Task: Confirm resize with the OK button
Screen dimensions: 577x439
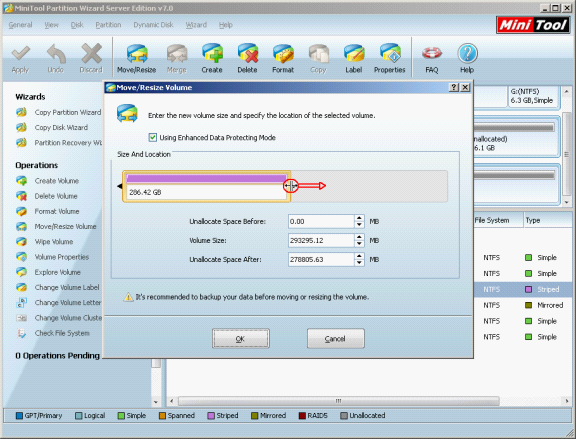Action: 241,339
